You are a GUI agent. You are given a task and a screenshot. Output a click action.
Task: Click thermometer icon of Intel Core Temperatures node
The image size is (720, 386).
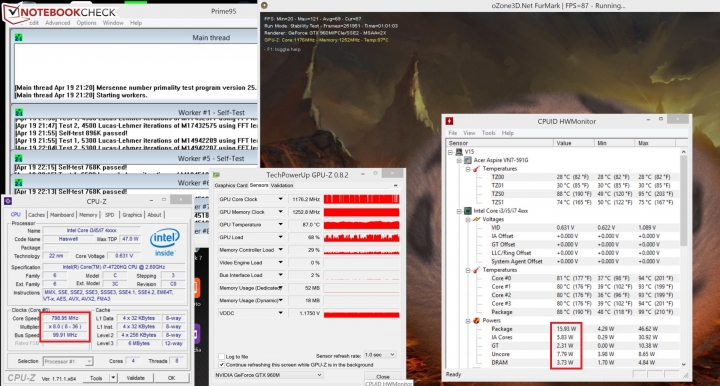(477, 270)
